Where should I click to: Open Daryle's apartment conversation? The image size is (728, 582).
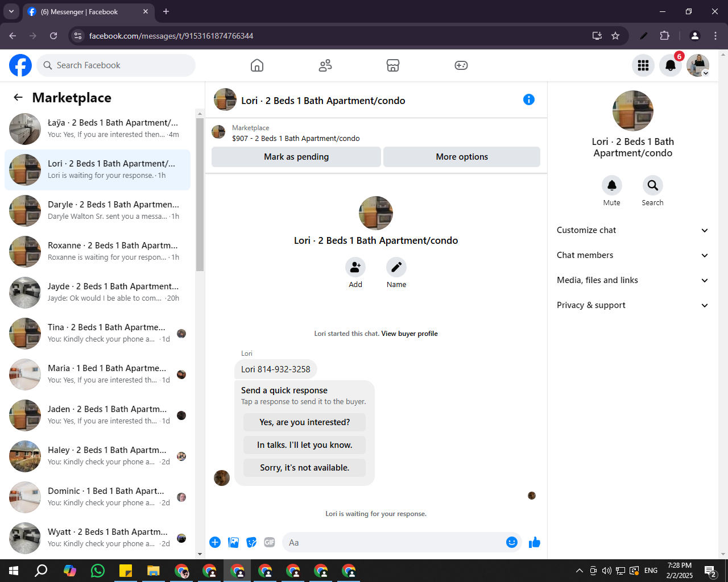click(x=97, y=211)
